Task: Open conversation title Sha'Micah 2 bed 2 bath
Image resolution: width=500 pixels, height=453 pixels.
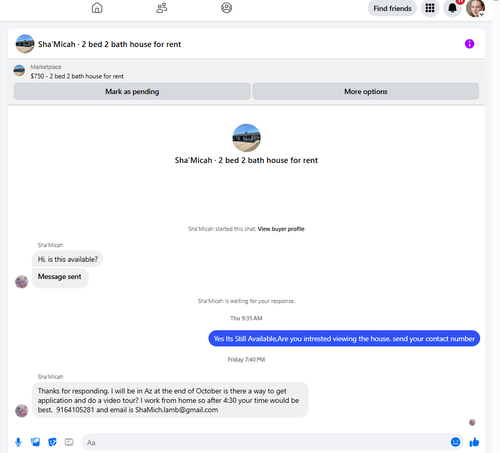Action: click(x=109, y=44)
